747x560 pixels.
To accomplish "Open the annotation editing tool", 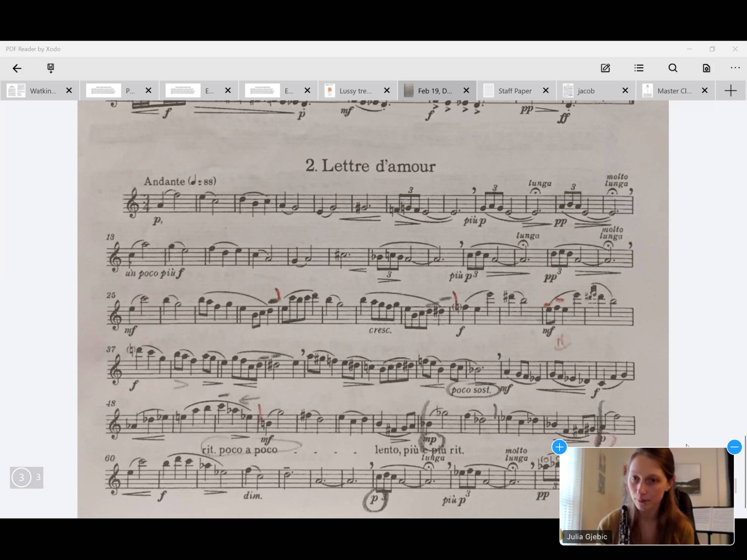I will tap(605, 68).
